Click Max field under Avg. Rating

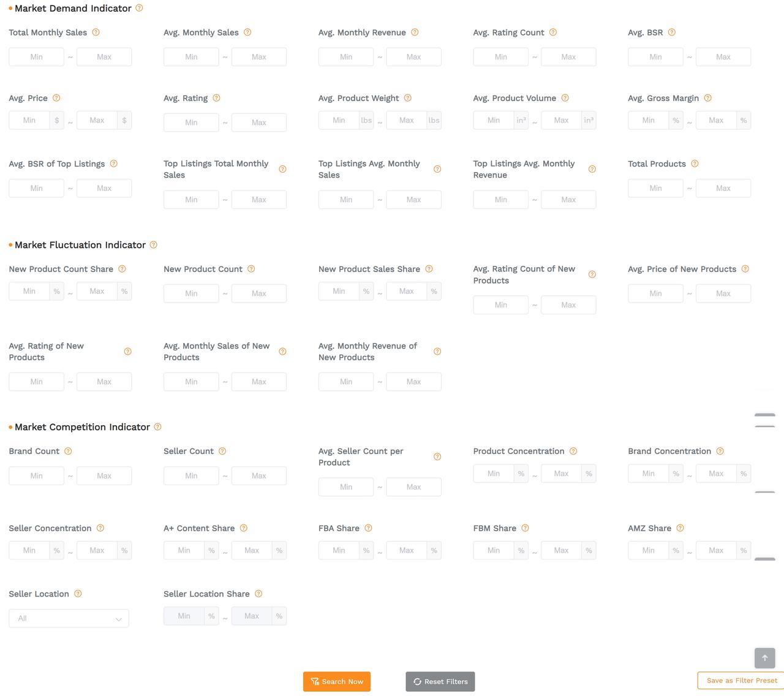[x=258, y=123]
